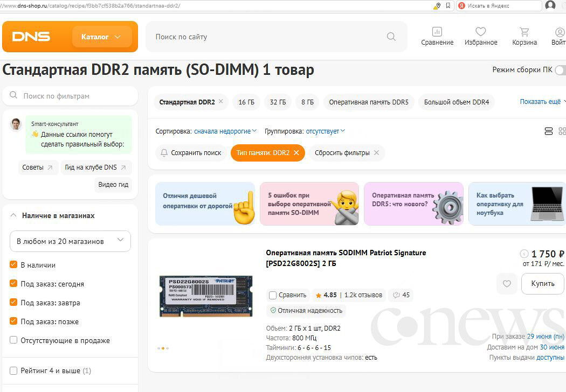Image resolution: width=566 pixels, height=392 pixels.
Task: Click the DNS logo
Action: (31, 37)
